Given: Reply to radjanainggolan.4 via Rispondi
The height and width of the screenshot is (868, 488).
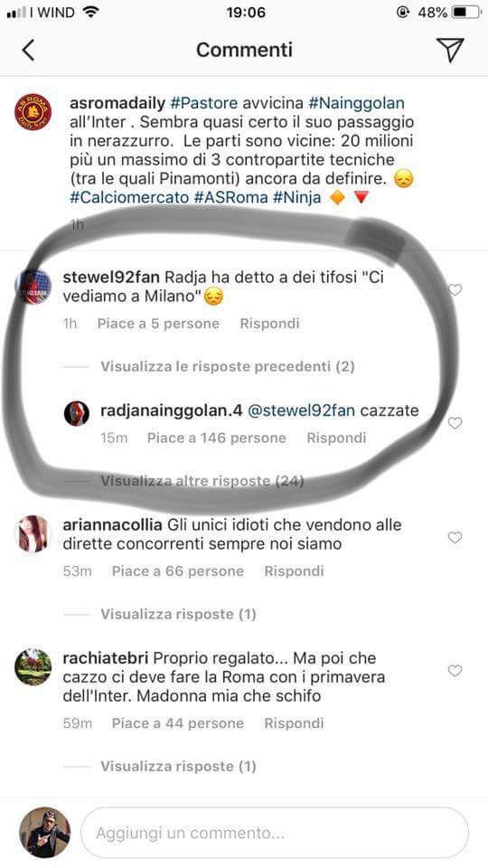Looking at the screenshot, I should [336, 438].
